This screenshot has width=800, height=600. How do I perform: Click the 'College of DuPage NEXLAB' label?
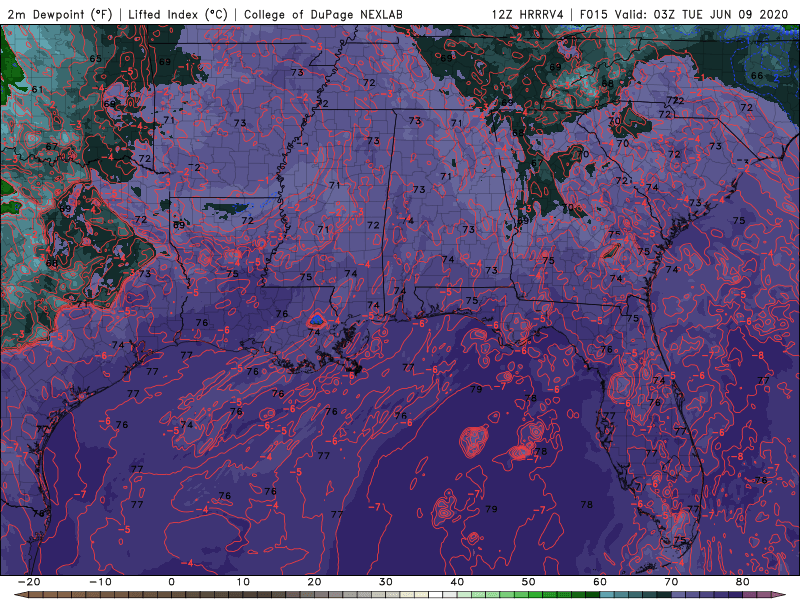323,14
